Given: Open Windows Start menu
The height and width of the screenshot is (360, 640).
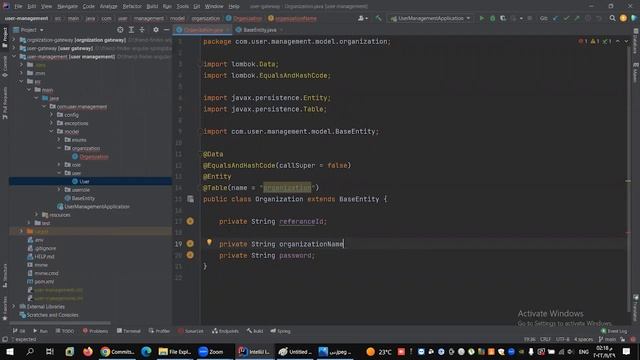Looking at the screenshot, I should tap(9, 351).
